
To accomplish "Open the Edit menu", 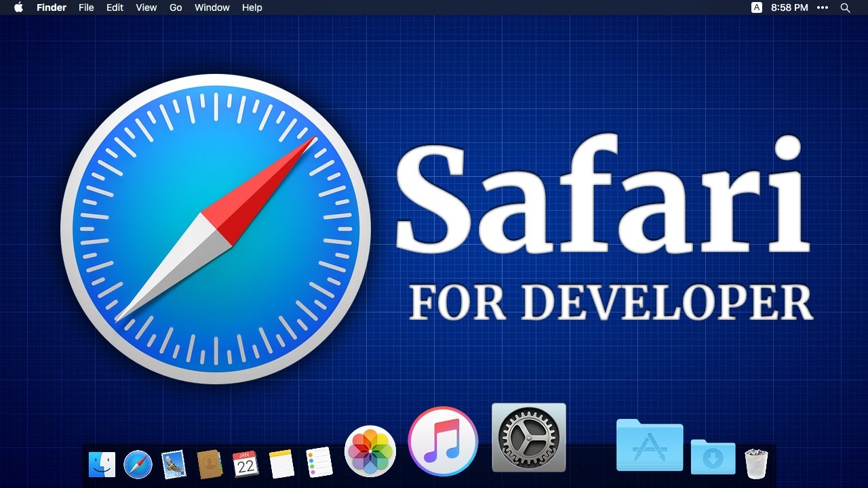I will point(115,7).
